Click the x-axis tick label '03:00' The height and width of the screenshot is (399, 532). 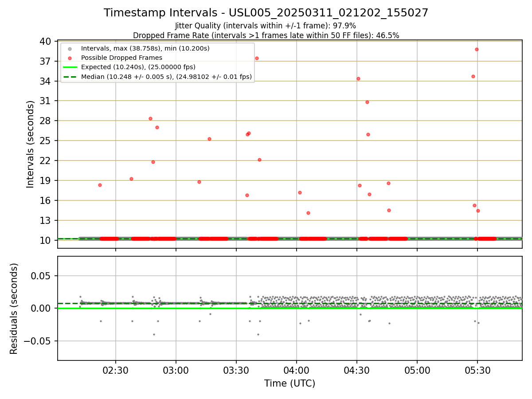(x=176, y=371)
